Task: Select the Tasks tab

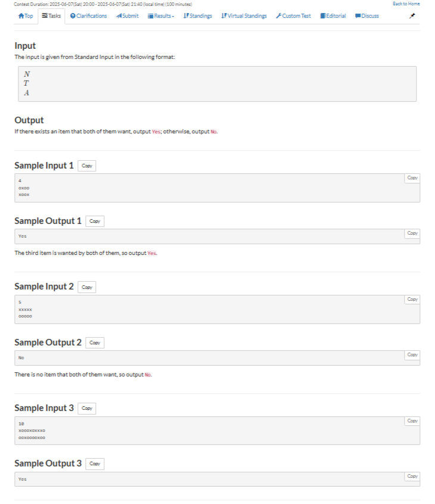Action: coord(52,16)
